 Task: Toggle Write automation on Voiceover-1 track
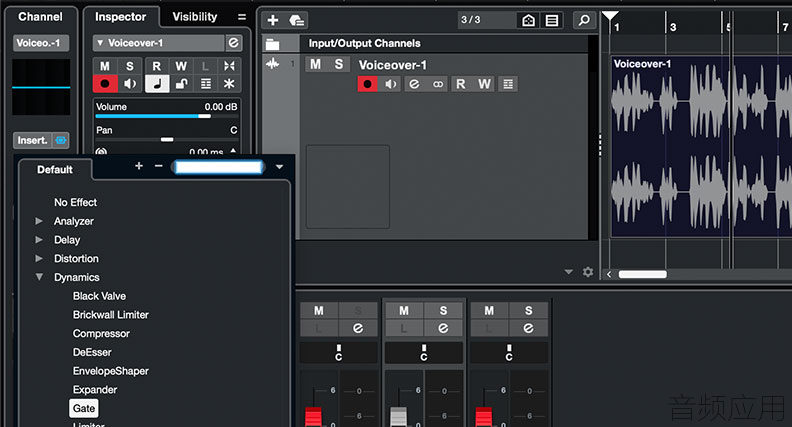tap(484, 84)
